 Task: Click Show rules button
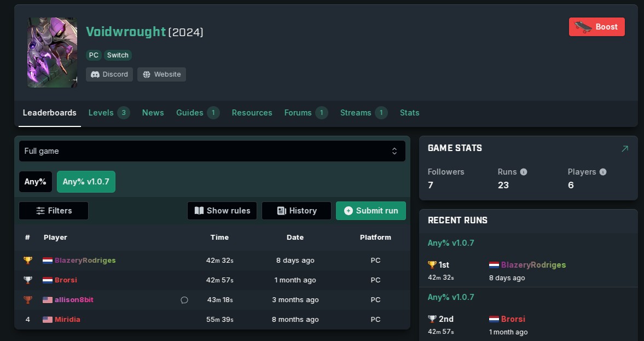pyautogui.click(x=222, y=211)
